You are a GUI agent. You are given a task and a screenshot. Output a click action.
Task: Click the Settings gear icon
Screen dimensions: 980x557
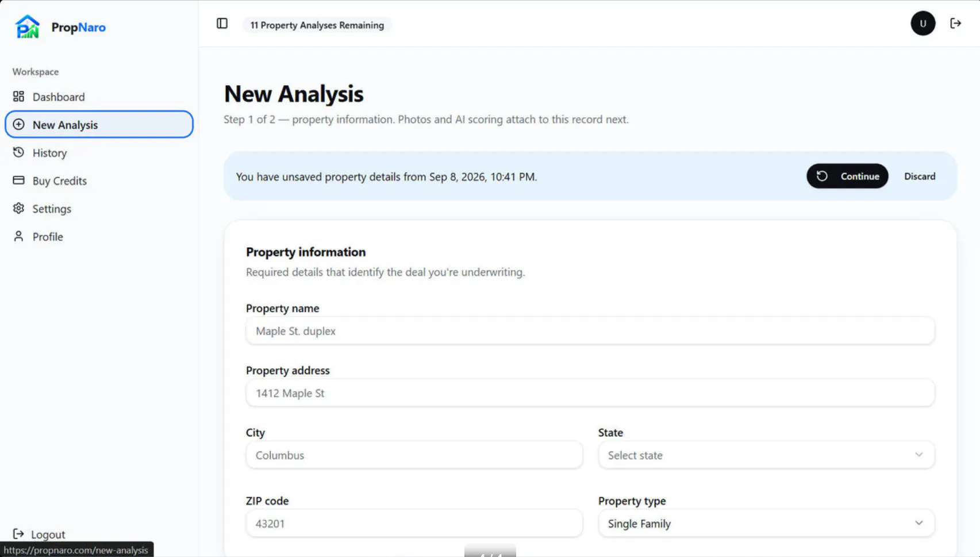(x=18, y=208)
